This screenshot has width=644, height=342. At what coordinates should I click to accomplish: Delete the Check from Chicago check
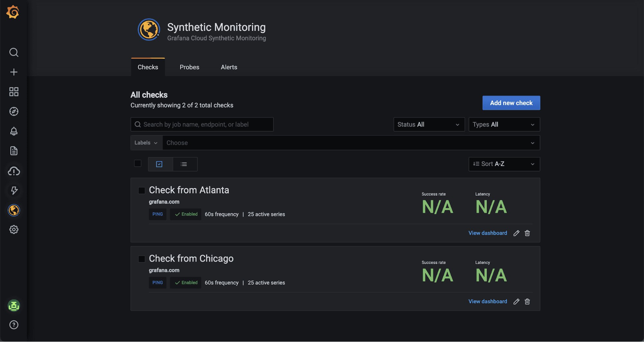(527, 301)
